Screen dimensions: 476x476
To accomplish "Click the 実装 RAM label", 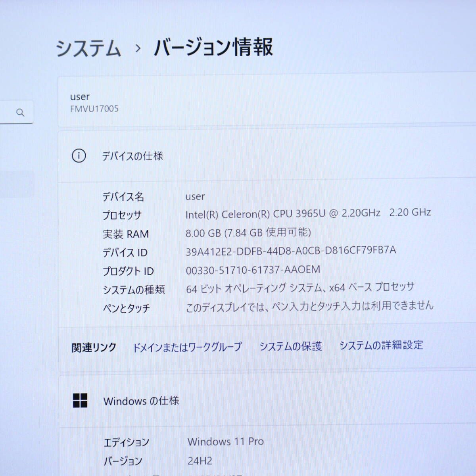I will point(126,234).
